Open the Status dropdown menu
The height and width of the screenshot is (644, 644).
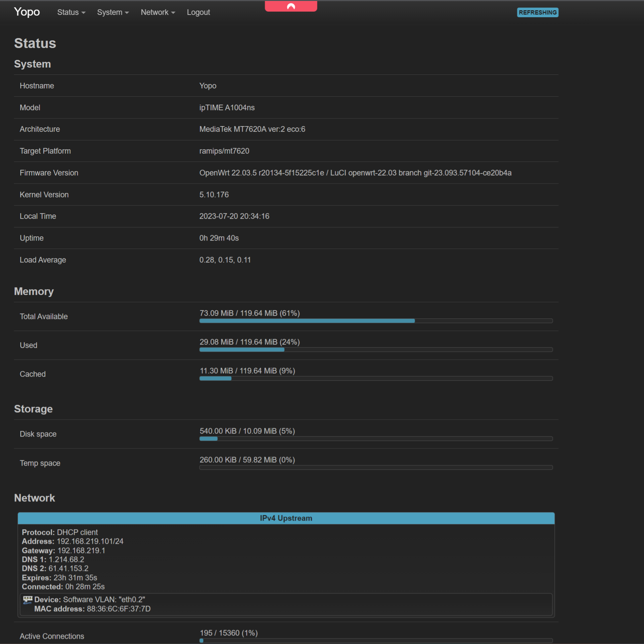[71, 12]
